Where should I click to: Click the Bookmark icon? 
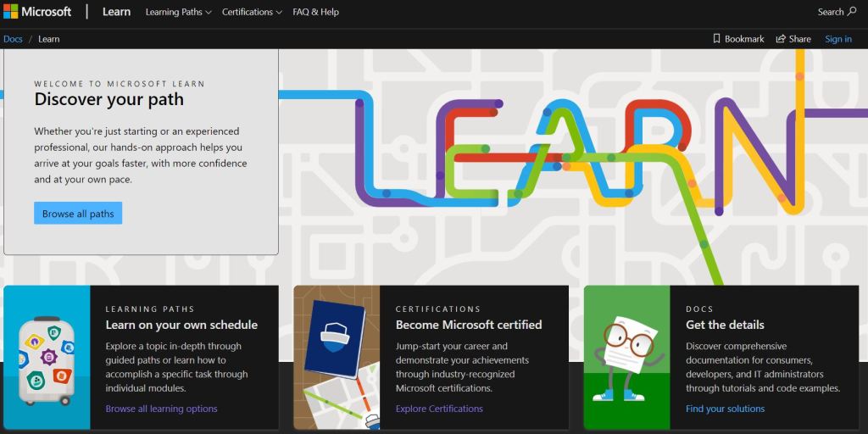tap(716, 39)
